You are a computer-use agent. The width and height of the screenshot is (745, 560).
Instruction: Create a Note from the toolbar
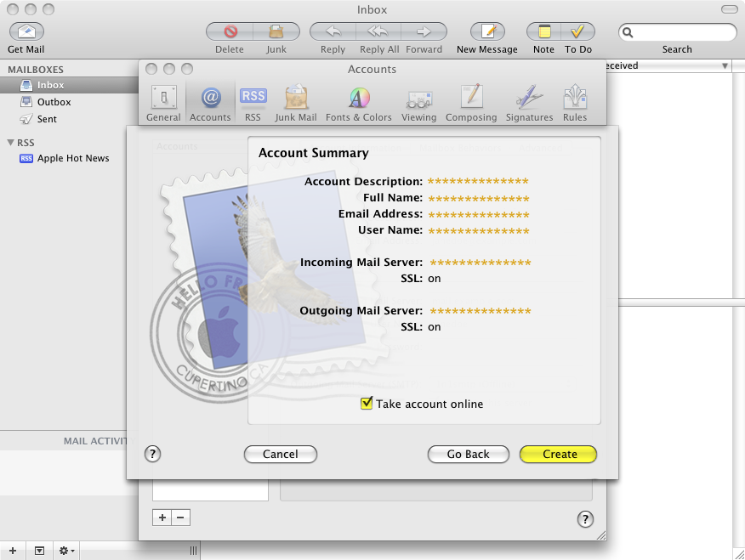[x=543, y=31]
